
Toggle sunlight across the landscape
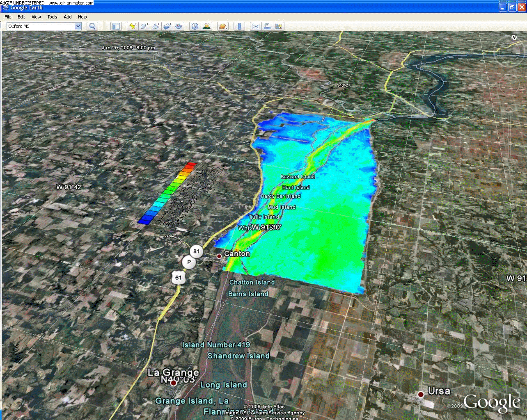tap(206, 26)
